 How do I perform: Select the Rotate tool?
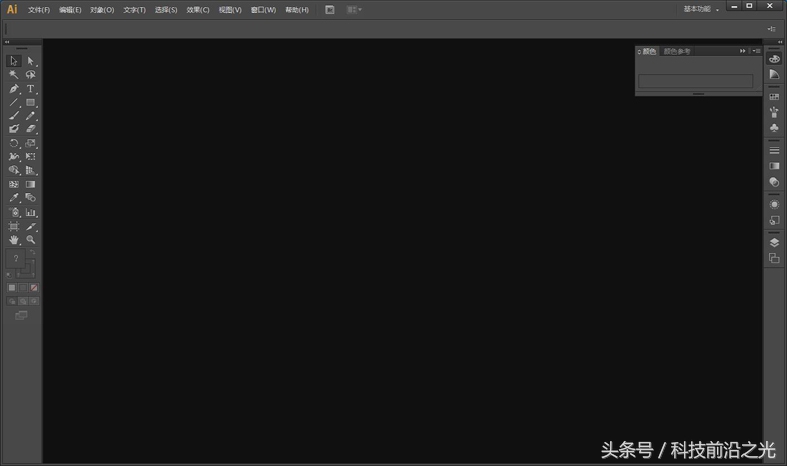coord(14,143)
